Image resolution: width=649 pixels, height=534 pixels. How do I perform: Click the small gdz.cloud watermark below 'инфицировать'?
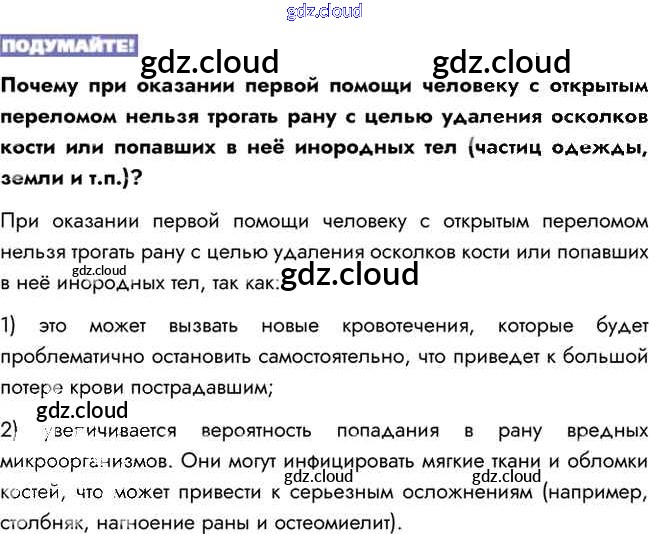click(x=319, y=477)
